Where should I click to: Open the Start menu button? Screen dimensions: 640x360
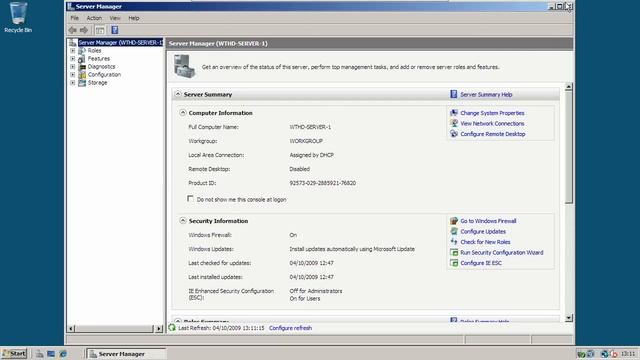(14, 353)
